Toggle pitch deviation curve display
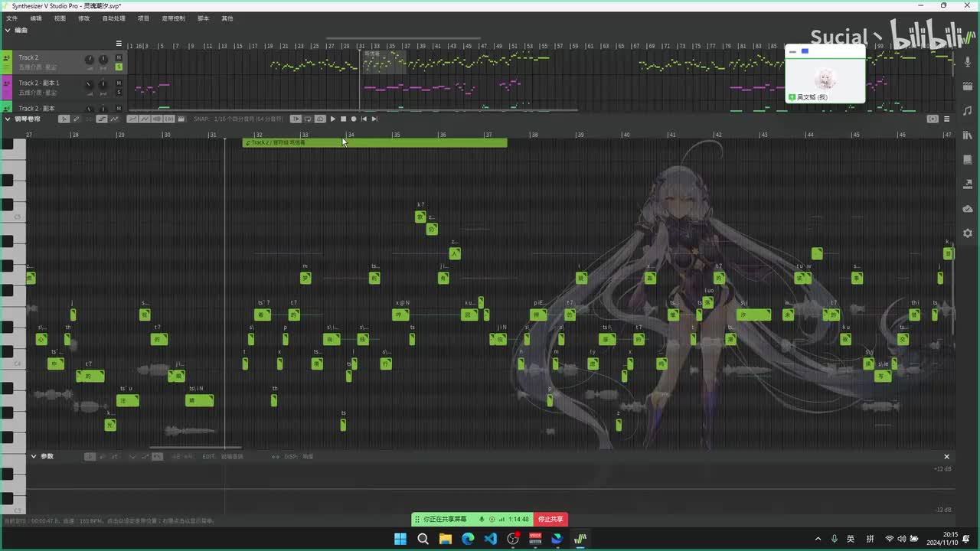This screenshot has height=551, width=980. tap(145, 119)
